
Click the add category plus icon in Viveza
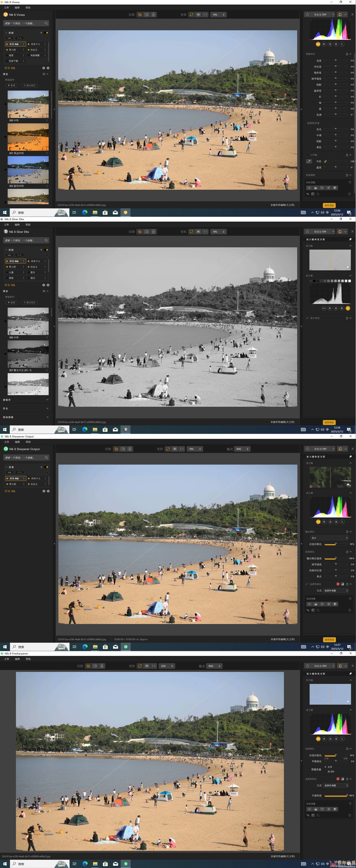pyautogui.click(x=41, y=33)
